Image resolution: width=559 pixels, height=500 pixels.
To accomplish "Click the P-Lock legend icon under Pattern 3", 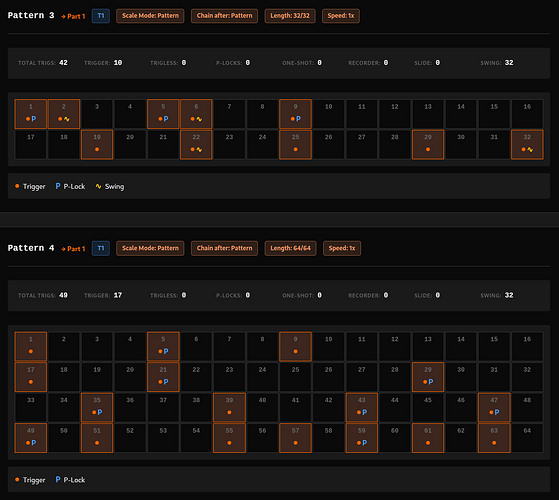I will [58, 186].
